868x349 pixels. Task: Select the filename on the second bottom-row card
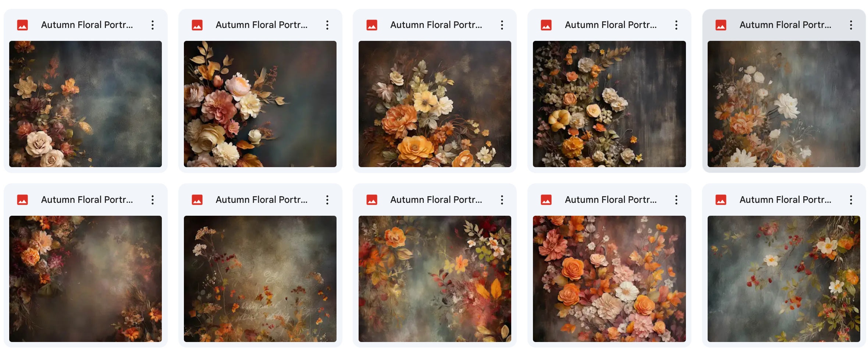pos(262,200)
